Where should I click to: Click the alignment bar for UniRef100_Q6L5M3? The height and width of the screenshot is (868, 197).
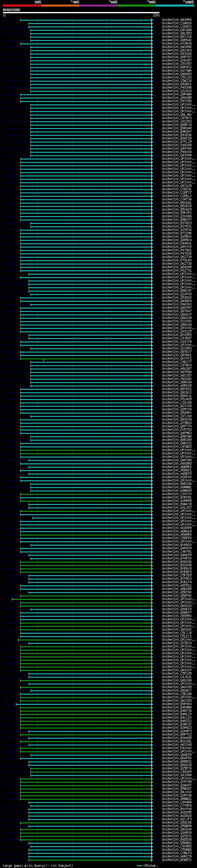coord(92,33)
